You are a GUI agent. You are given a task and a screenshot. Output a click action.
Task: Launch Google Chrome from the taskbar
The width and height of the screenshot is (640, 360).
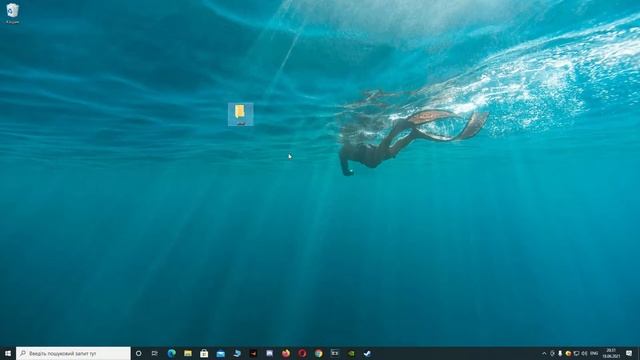pos(318,353)
